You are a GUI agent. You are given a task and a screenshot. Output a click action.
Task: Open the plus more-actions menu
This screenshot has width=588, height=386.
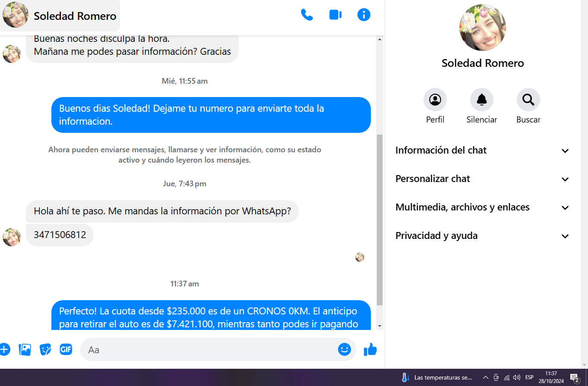[x=4, y=349]
